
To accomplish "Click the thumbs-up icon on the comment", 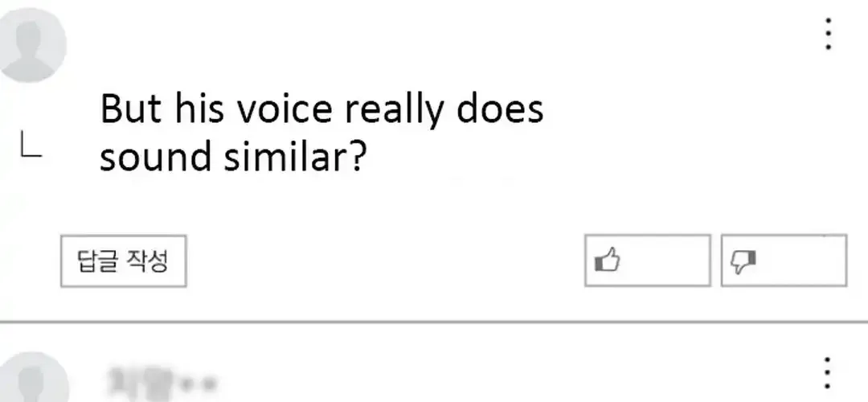I will tap(608, 260).
